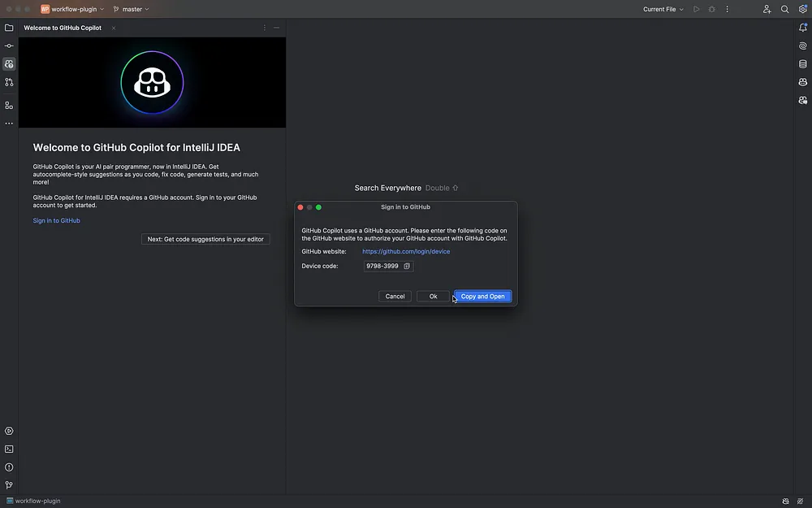The height and width of the screenshot is (508, 812).
Task: Select the GitHub Copilot welcome icon in left sidebar
Action: point(9,63)
